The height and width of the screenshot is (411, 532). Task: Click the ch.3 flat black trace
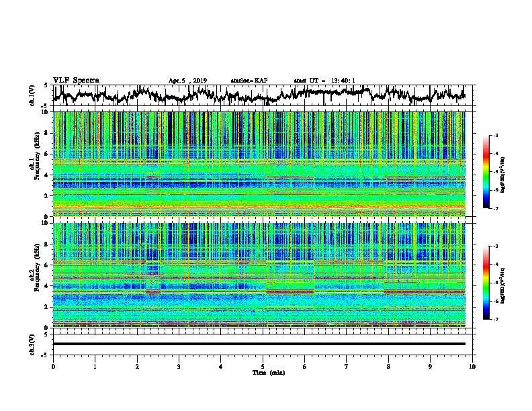point(259,344)
